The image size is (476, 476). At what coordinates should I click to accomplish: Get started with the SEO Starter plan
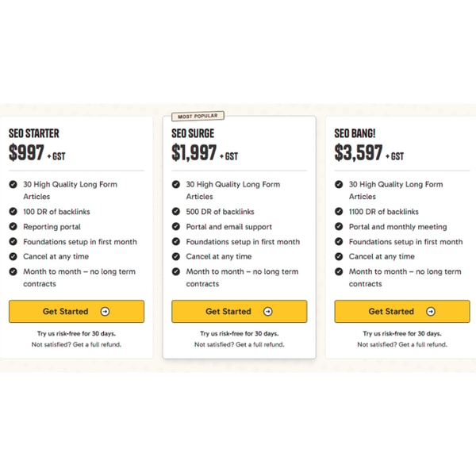coord(76,312)
